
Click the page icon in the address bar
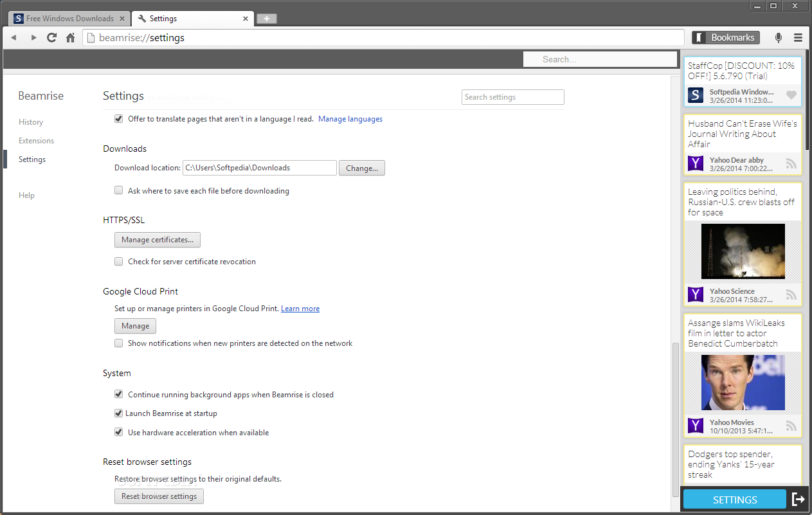coord(91,37)
